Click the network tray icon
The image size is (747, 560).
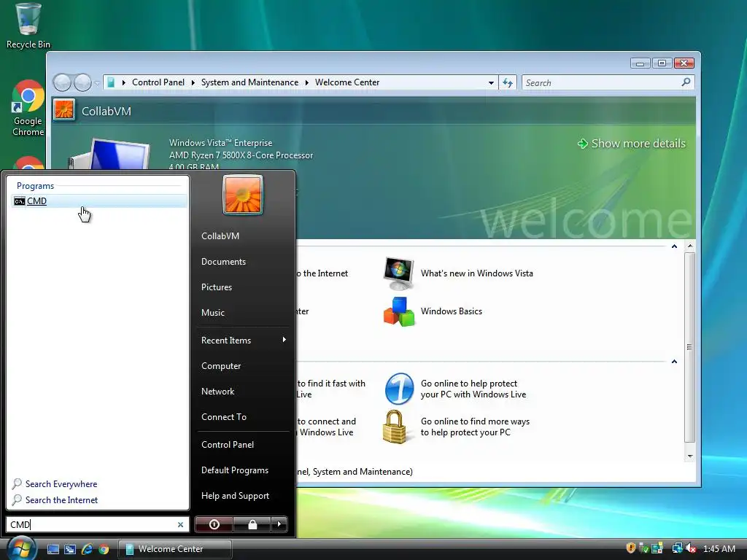coord(677,548)
